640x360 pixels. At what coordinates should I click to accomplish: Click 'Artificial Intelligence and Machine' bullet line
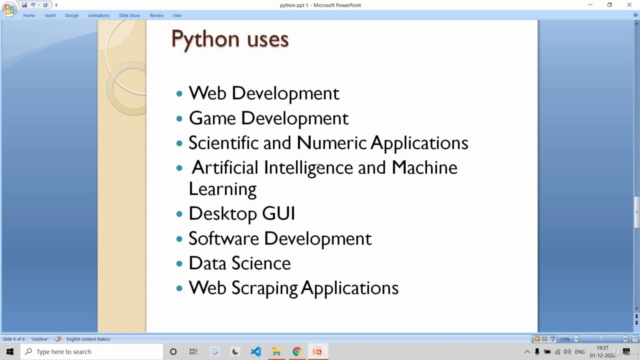click(x=324, y=168)
